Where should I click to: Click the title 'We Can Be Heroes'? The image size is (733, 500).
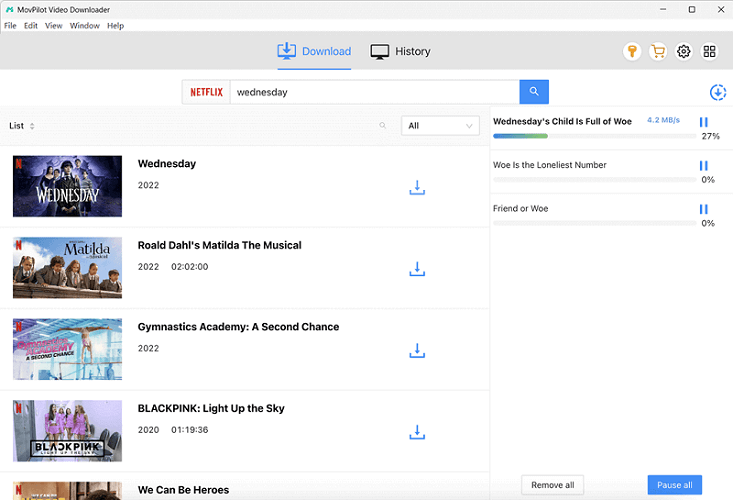click(183, 490)
